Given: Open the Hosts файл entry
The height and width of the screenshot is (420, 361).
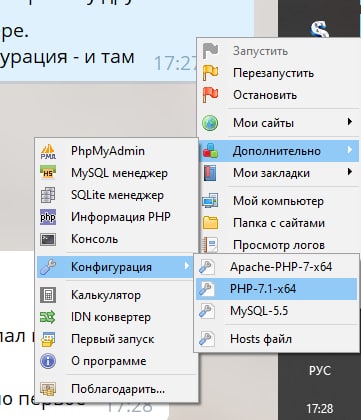Looking at the screenshot, I should click(x=276, y=339).
